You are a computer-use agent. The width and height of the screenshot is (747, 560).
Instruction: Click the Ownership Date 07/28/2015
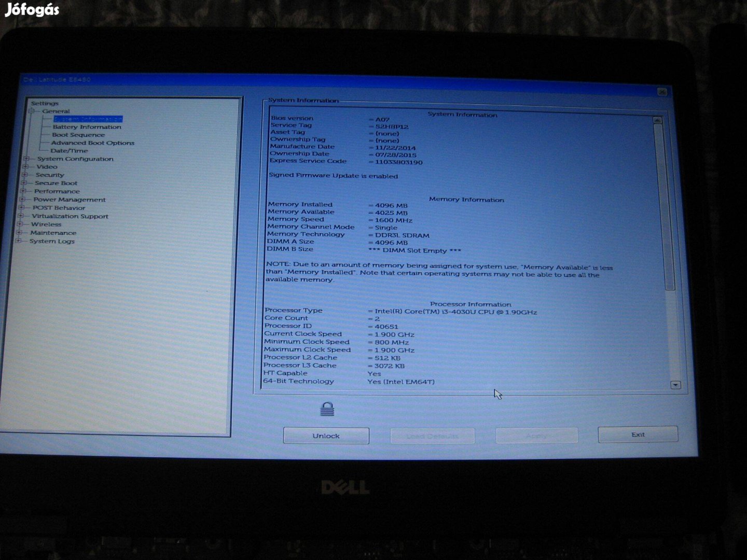click(395, 155)
